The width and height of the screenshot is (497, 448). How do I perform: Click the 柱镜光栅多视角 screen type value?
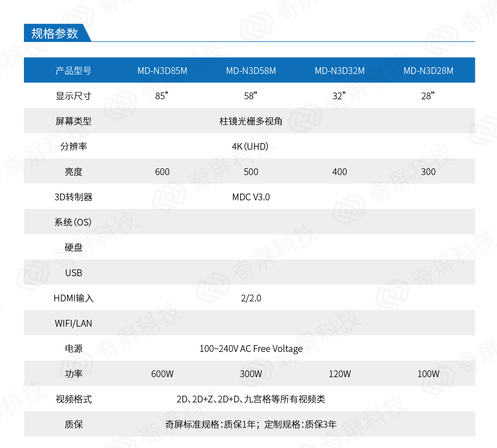251,121
